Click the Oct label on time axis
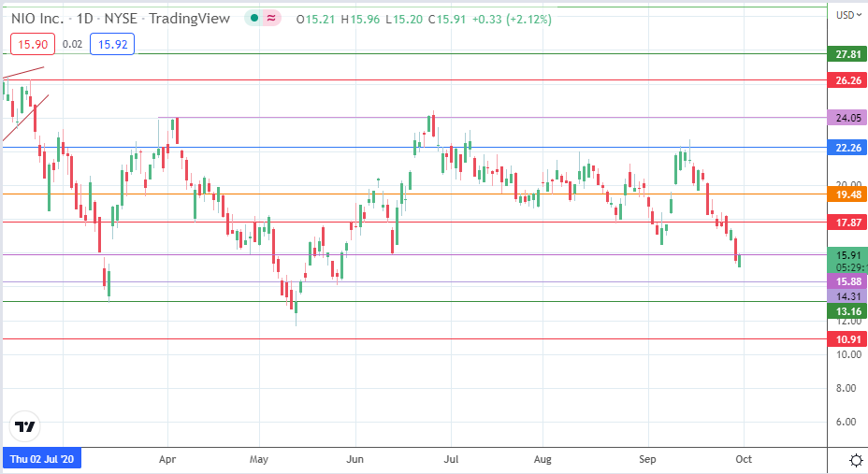 744,459
